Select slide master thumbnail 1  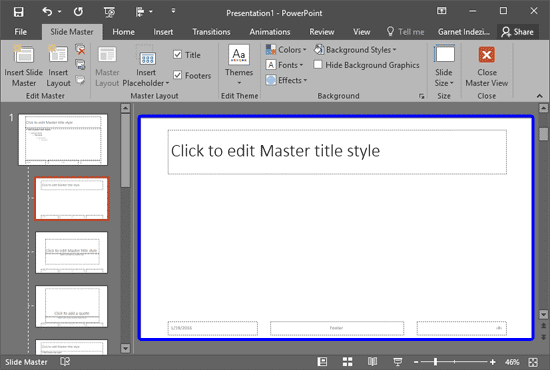(63, 140)
